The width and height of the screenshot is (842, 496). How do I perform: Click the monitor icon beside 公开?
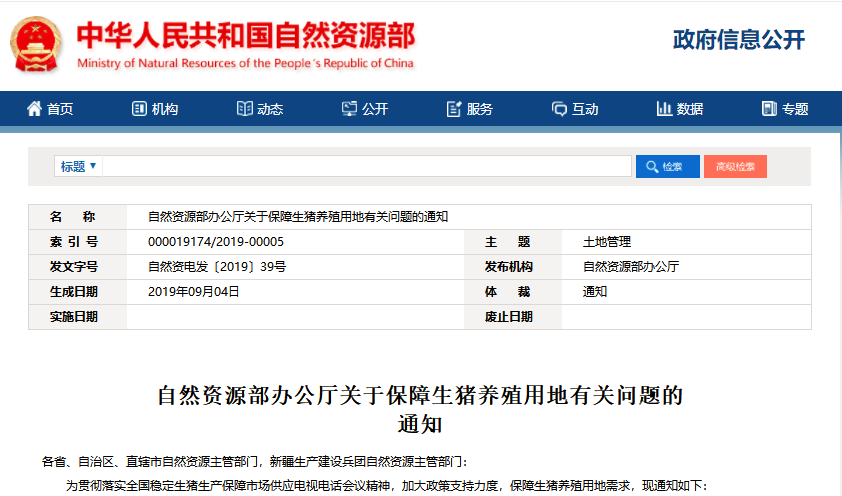coord(349,109)
